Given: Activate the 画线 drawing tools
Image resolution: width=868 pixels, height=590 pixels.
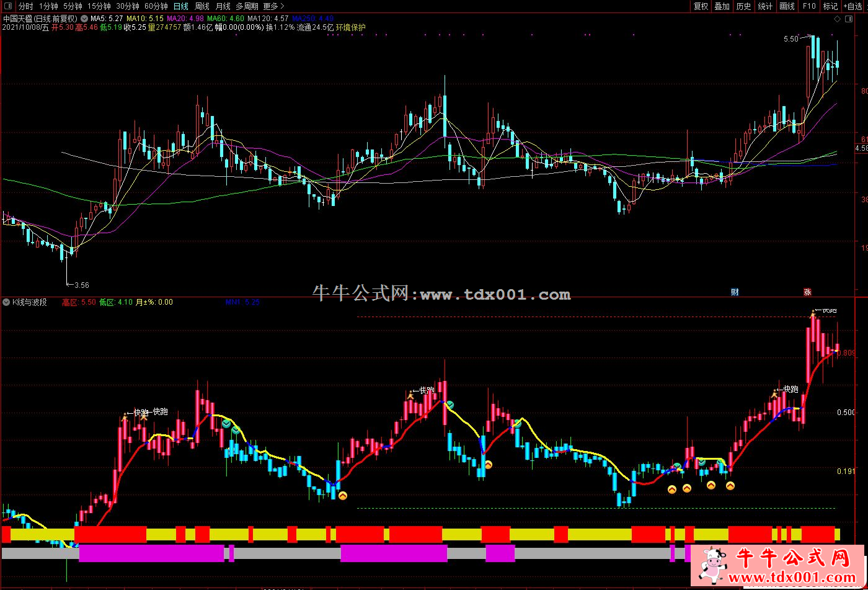Looking at the screenshot, I should [787, 6].
